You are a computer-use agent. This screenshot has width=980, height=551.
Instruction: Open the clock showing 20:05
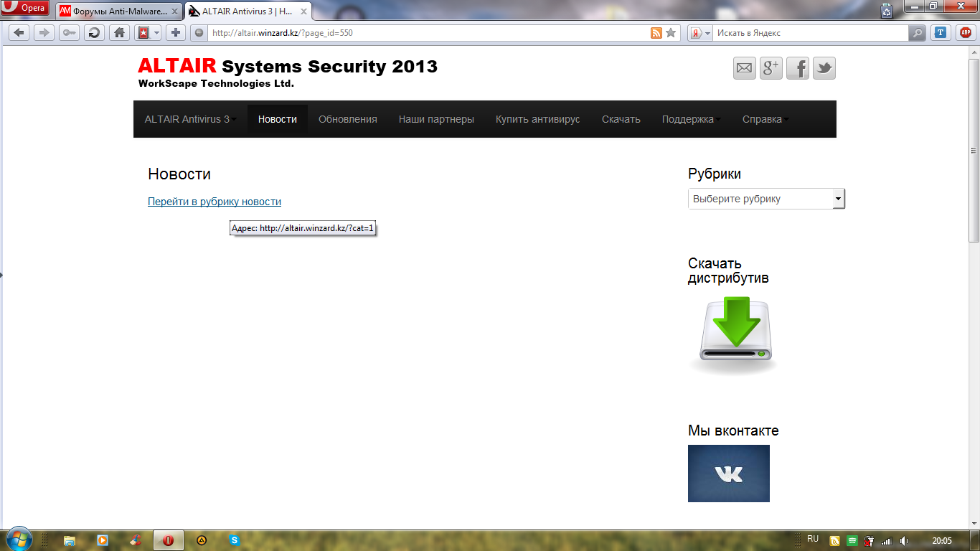942,541
